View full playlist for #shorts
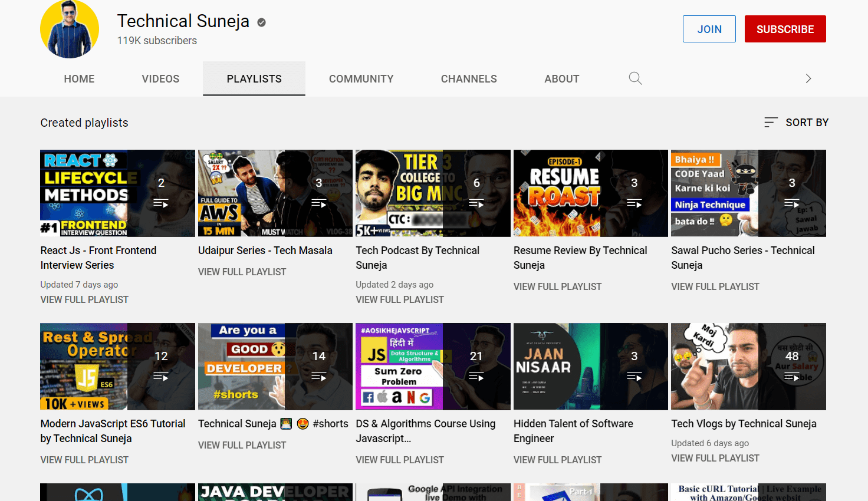Screen dimensions: 868x501 242,445
